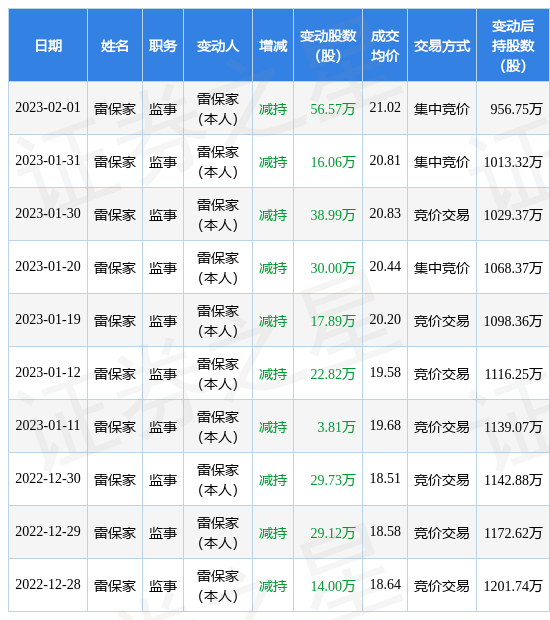Click the 3.81万 share change value
Viewport: 550px width, 620px height.
pyautogui.click(x=336, y=427)
